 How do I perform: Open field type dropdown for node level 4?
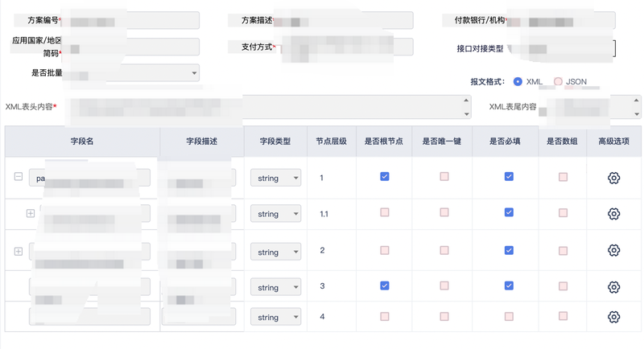275,317
